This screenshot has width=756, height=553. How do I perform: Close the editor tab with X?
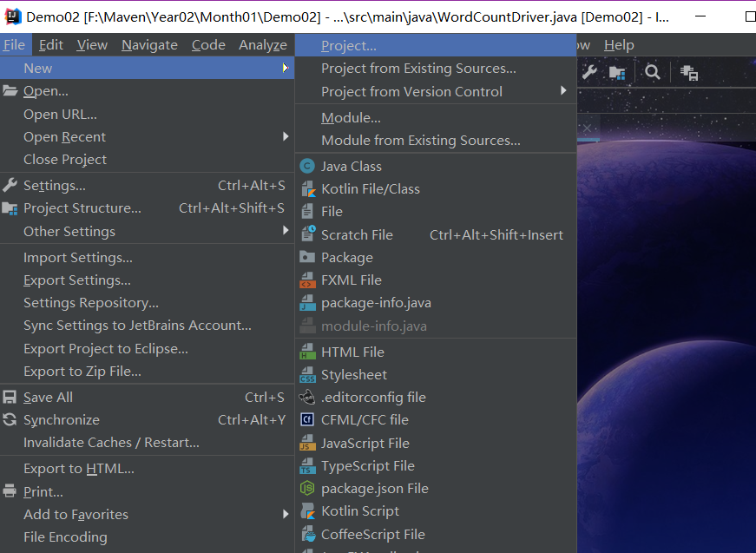pyautogui.click(x=587, y=128)
